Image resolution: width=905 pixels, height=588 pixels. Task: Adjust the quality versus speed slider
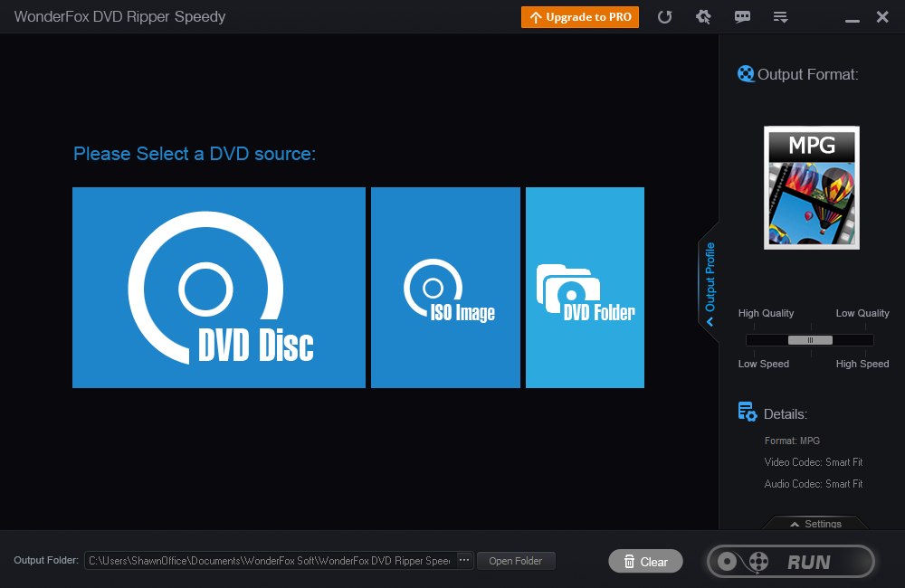[808, 339]
